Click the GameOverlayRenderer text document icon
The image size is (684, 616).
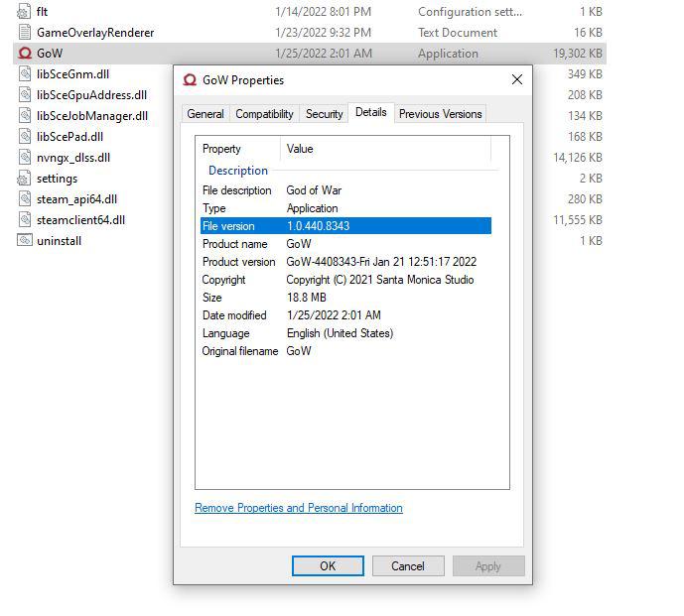(x=25, y=33)
